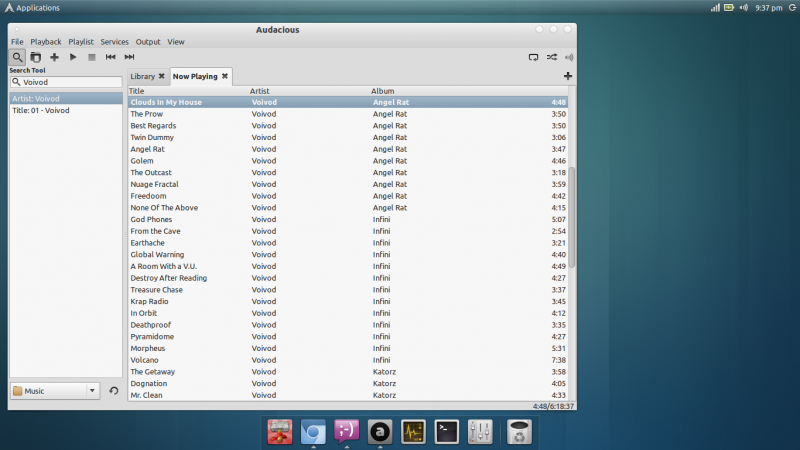Click the Add Files plus icon in toolbar
This screenshot has width=800, height=450.
click(x=54, y=57)
